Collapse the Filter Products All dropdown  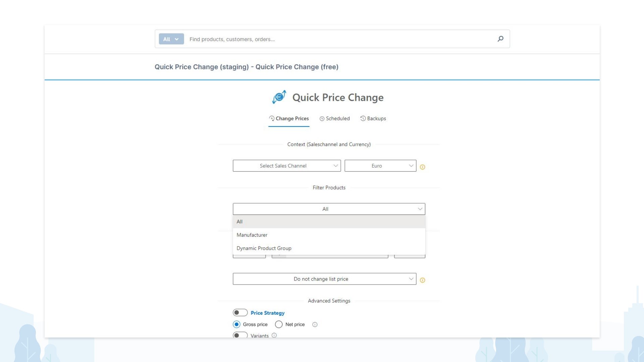coord(329,209)
